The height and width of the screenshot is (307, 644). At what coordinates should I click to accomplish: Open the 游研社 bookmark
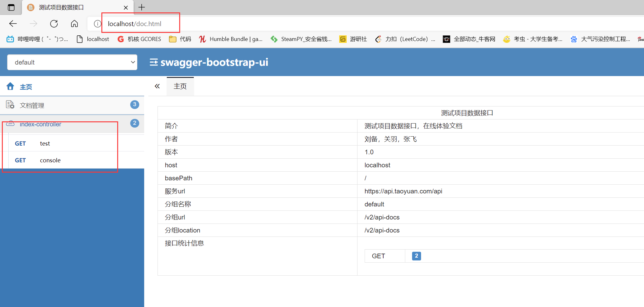(x=353, y=39)
